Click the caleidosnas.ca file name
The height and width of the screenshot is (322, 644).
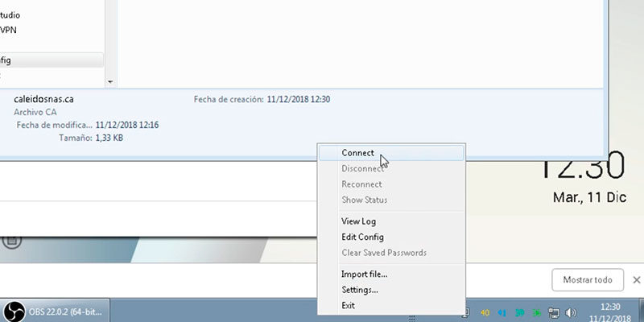[x=44, y=99]
